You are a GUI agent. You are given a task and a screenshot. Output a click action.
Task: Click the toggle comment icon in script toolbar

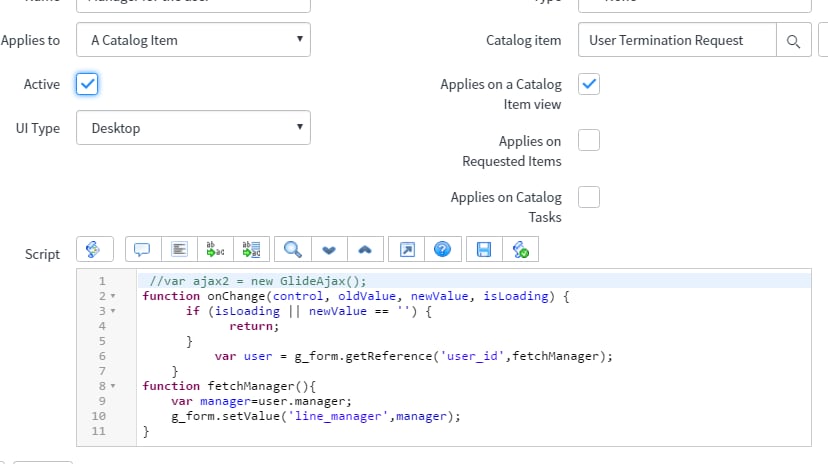pyautogui.click(x=143, y=249)
